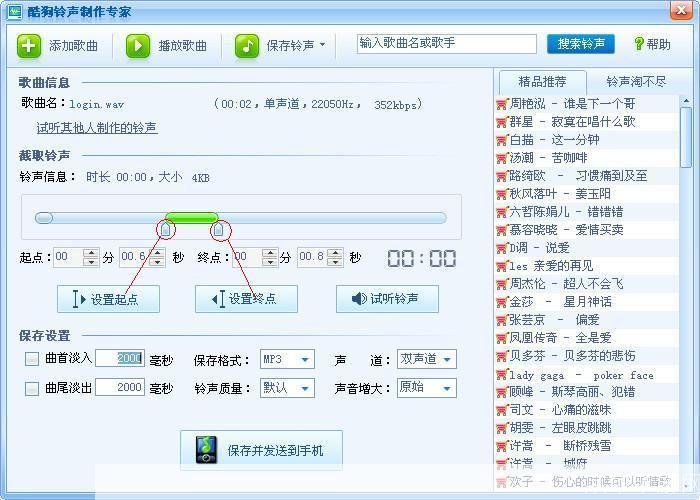Image resolution: width=700 pixels, height=500 pixels.
Task: Click the cart icon beside 六哲陈娟儿 - 错错错
Action: (502, 212)
